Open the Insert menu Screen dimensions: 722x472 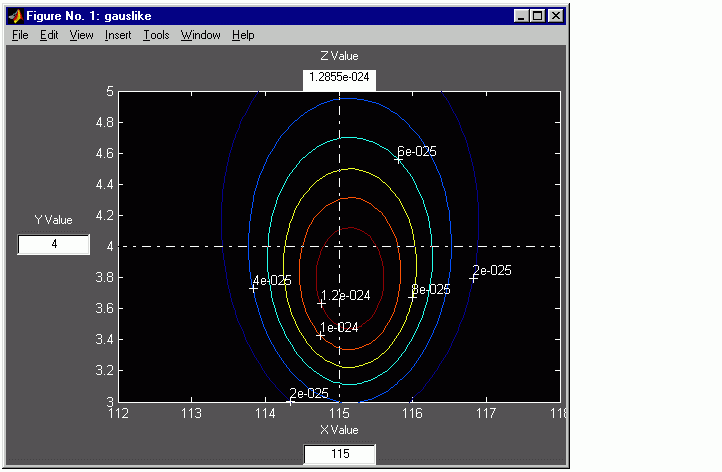(118, 35)
